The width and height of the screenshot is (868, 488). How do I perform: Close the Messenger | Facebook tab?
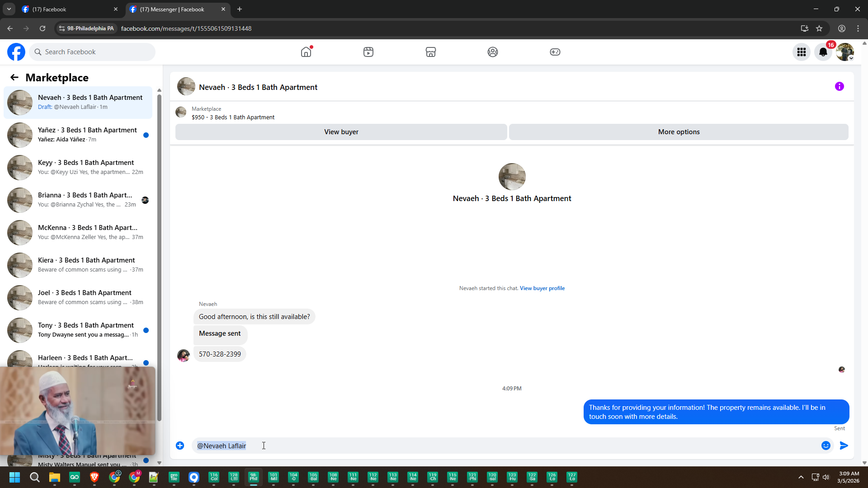(x=223, y=9)
